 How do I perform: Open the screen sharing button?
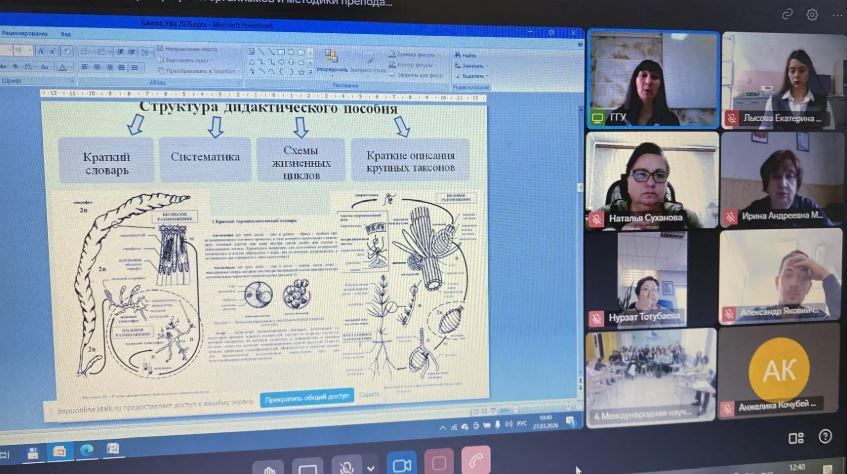(x=308, y=467)
